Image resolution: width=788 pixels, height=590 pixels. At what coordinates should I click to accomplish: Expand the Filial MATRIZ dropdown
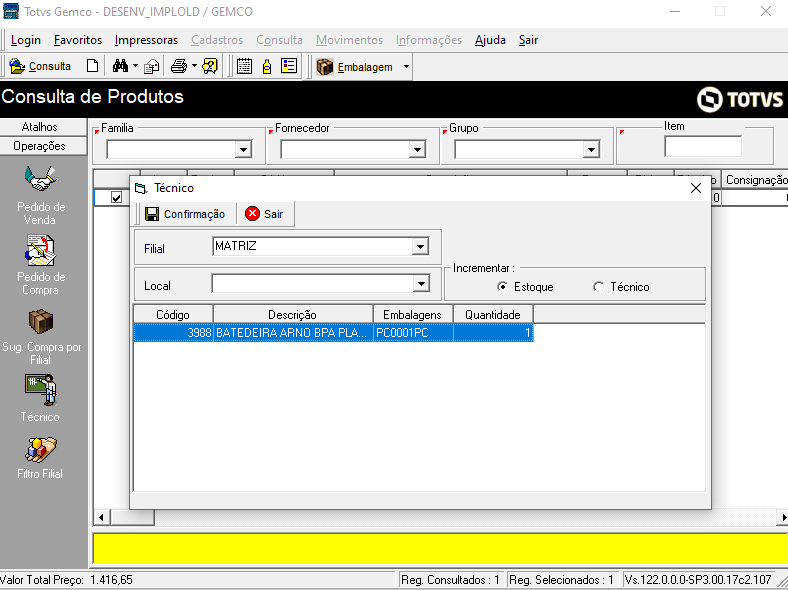pos(420,246)
